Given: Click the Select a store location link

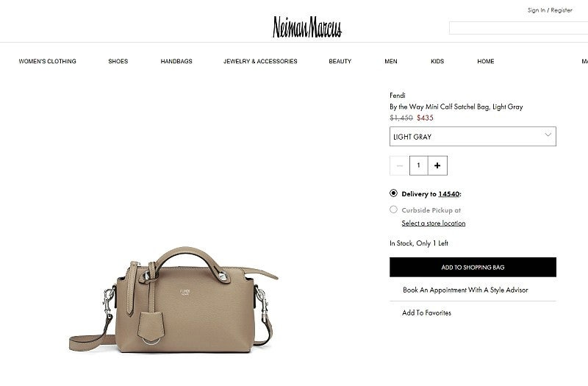Looking at the screenshot, I should (434, 224).
